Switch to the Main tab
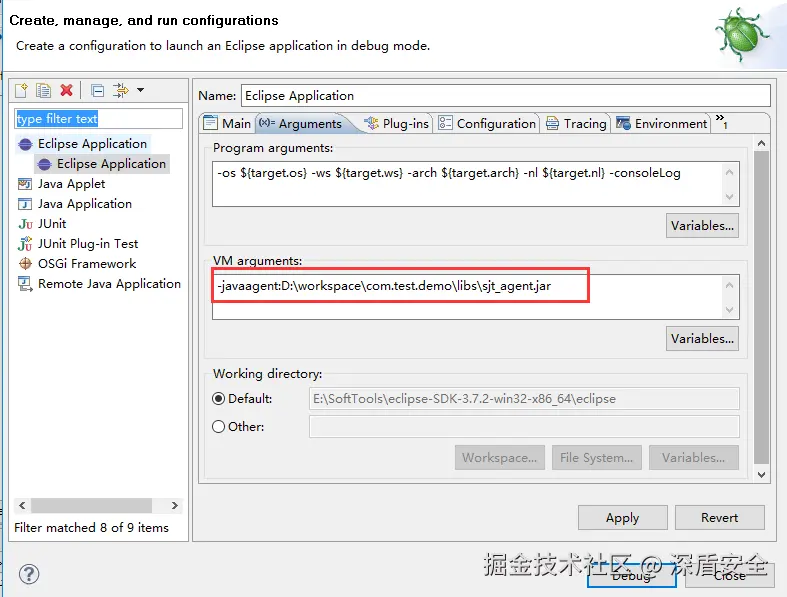The width and height of the screenshot is (787, 597). pos(227,124)
